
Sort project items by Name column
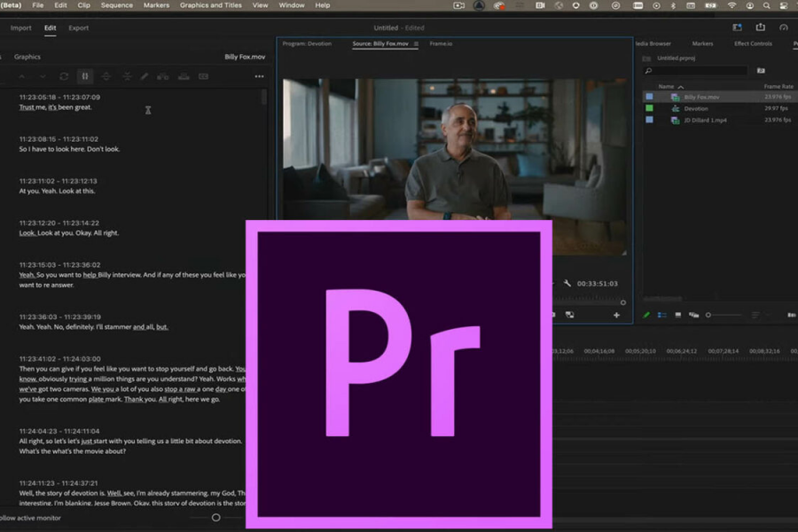click(x=666, y=87)
